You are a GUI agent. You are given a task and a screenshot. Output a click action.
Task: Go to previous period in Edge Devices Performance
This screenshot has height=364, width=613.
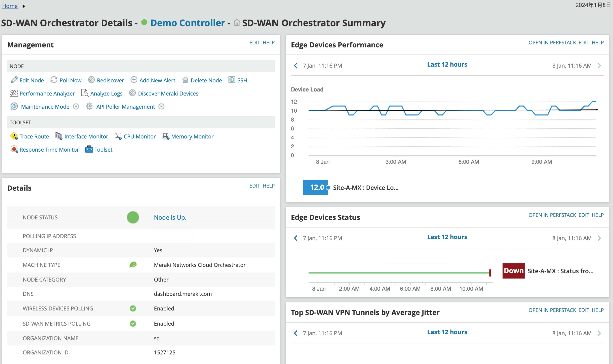point(296,66)
